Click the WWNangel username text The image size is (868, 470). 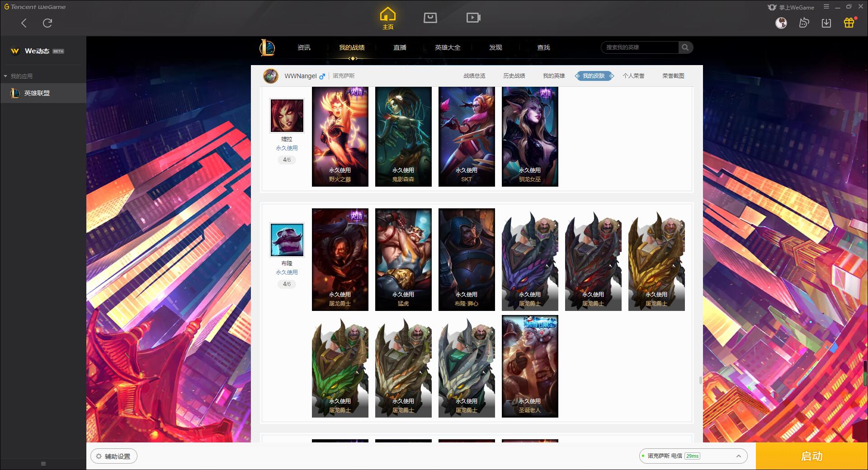pyautogui.click(x=301, y=76)
